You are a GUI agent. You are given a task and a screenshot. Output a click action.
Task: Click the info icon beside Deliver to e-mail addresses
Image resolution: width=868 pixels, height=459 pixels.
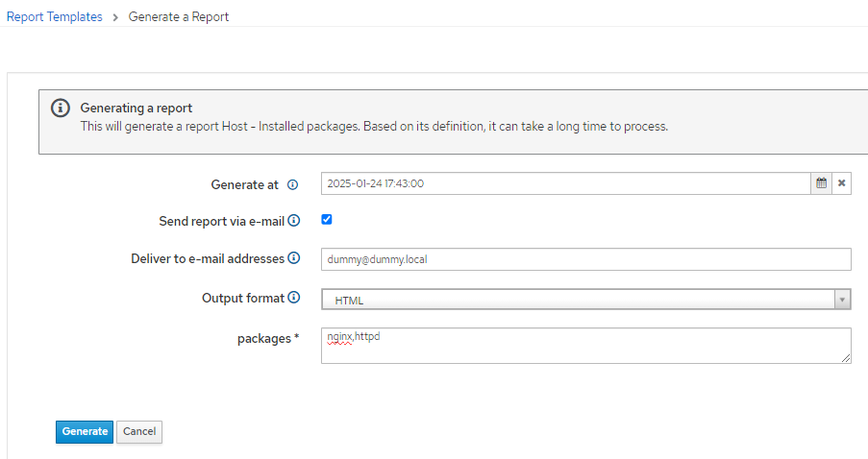294,257
